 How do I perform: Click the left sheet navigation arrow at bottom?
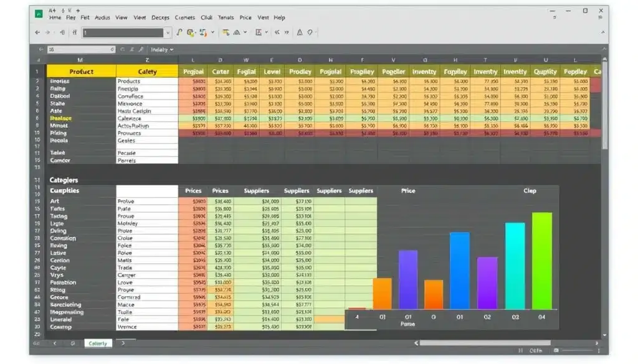pos(55,343)
